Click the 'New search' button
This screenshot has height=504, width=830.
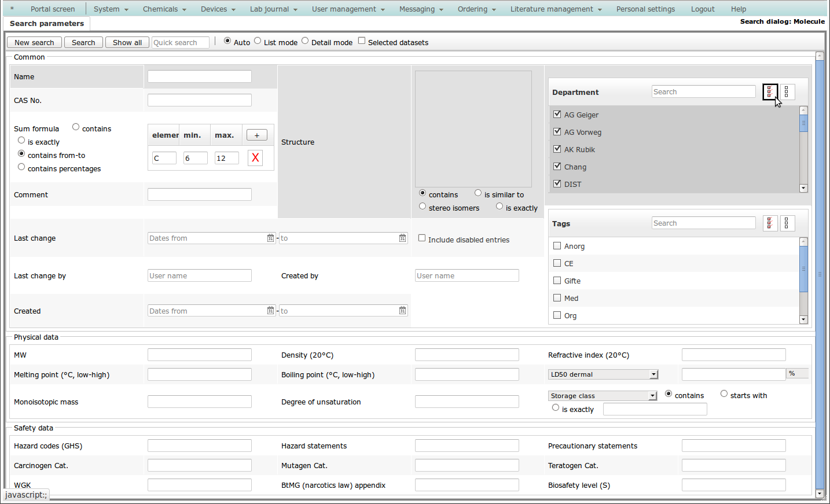tap(34, 43)
